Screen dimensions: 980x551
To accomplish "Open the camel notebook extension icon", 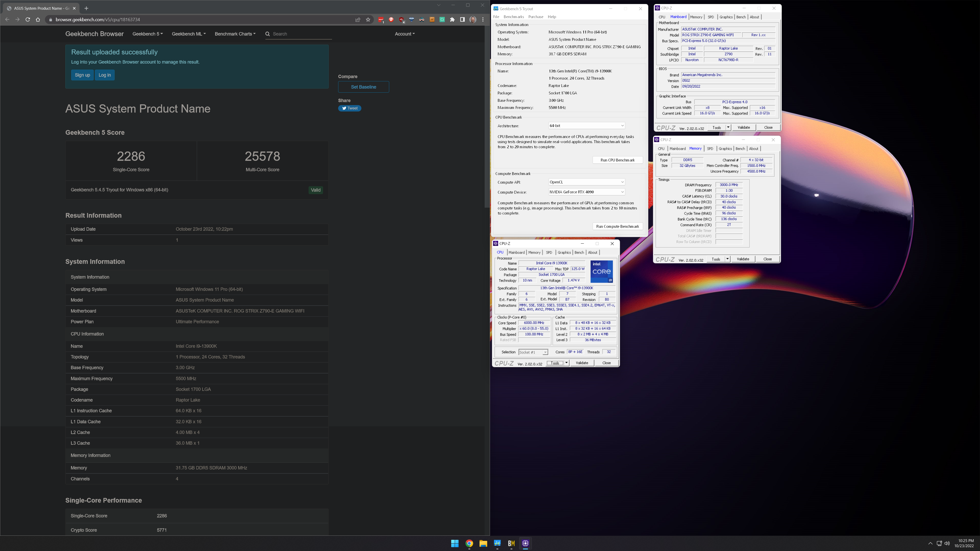I will (432, 19).
